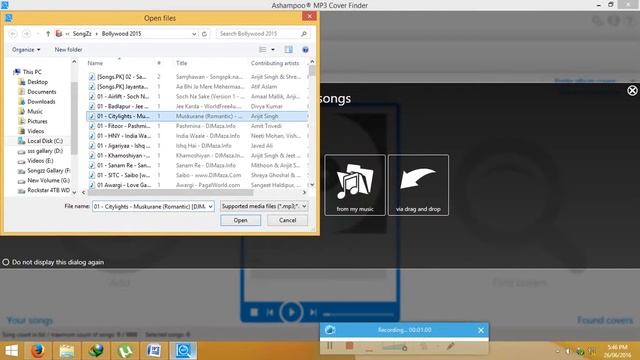640x360 pixels.
Task: Open the address bar path history dropdown
Action: click(194, 34)
